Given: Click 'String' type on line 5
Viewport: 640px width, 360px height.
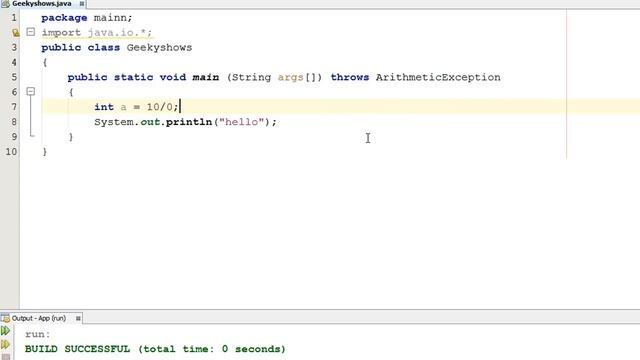Looking at the screenshot, I should click(x=251, y=78).
